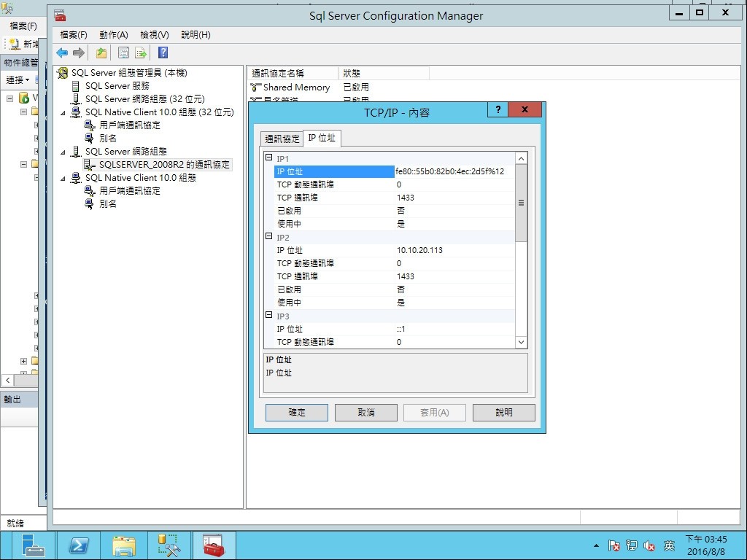747x560 pixels.
Task: Click the 狀態 column header
Action: click(x=384, y=74)
